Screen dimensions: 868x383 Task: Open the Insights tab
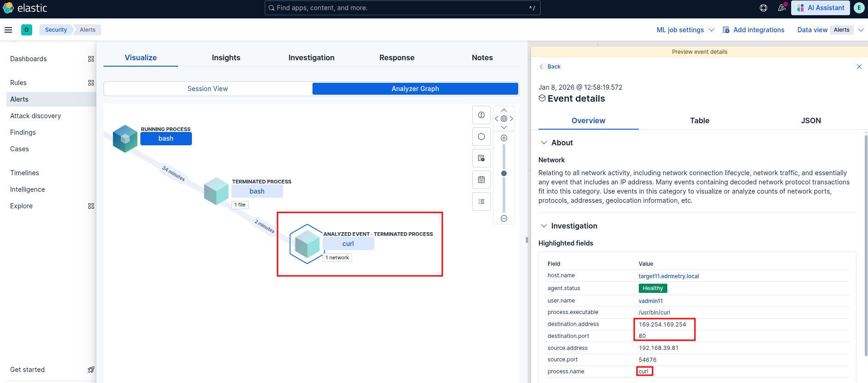(x=226, y=57)
